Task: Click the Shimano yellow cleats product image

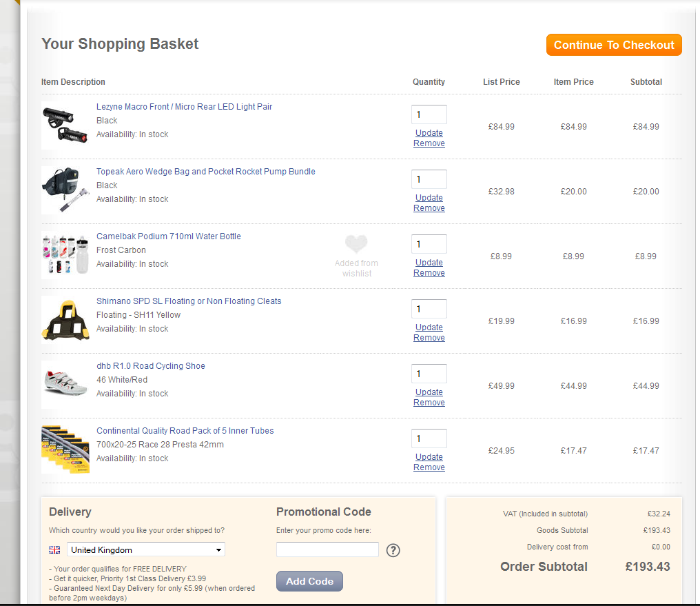Action: coord(65,319)
